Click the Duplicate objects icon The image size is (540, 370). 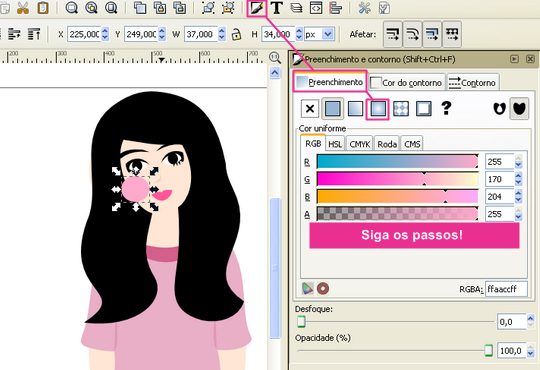coord(139,8)
